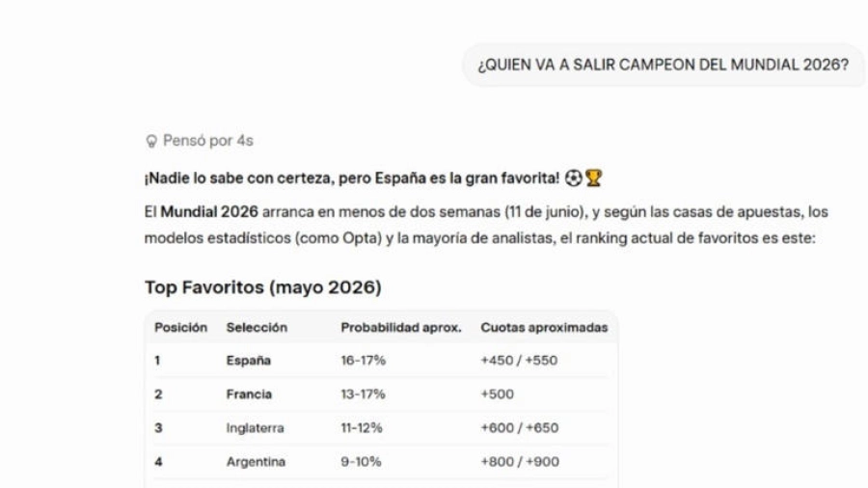
Task: Click the soccer ball emoji
Action: pyautogui.click(x=574, y=178)
